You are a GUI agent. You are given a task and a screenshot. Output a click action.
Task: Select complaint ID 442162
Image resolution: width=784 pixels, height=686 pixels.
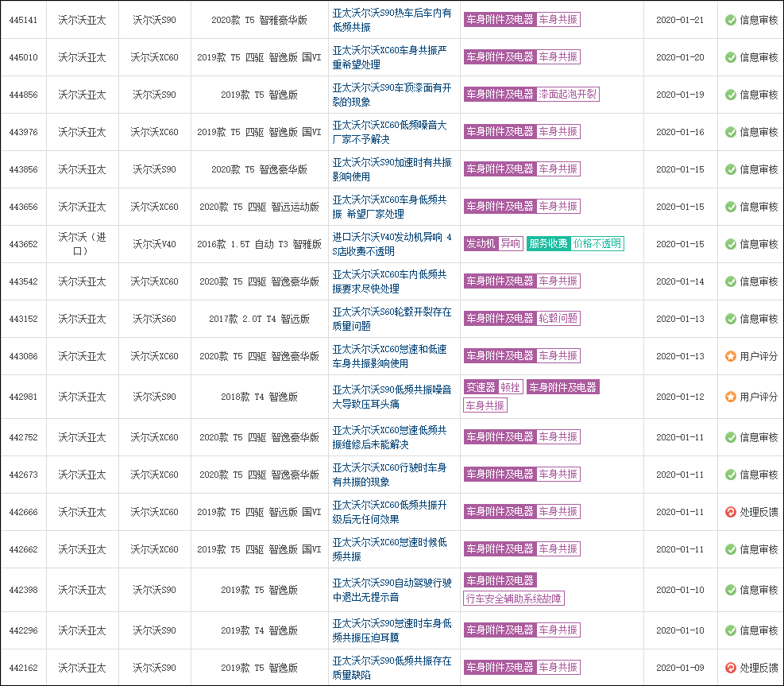pos(24,668)
